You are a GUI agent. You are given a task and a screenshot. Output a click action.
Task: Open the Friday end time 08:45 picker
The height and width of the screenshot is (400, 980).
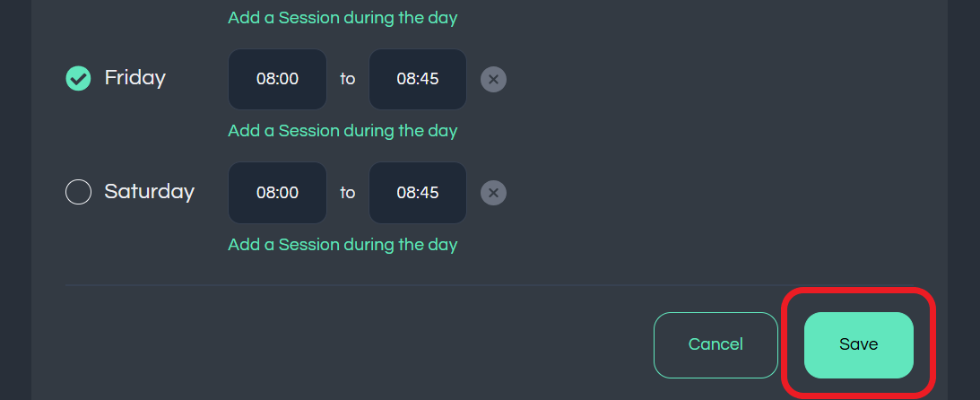(418, 80)
